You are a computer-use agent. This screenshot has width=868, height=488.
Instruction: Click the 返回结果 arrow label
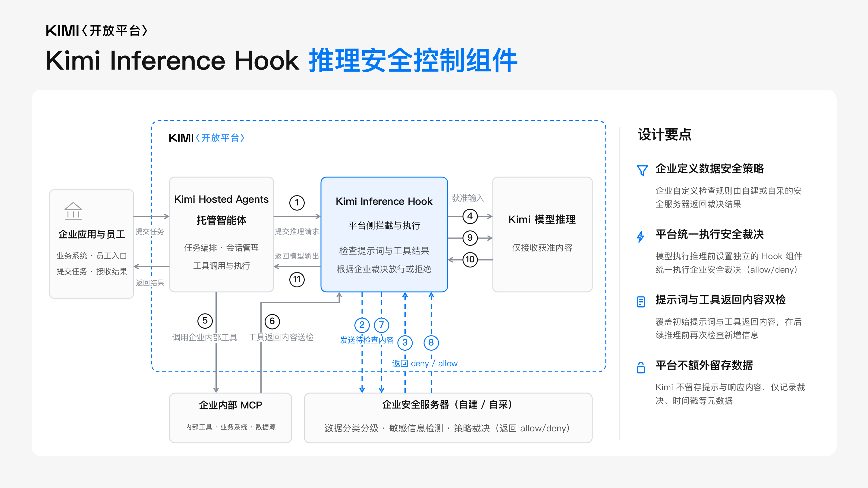150,283
